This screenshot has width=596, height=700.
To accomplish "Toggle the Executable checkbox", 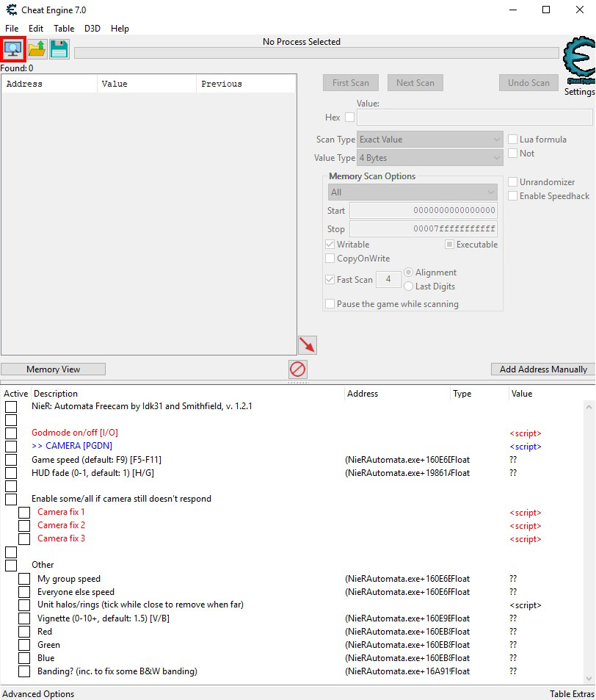I will [449, 244].
